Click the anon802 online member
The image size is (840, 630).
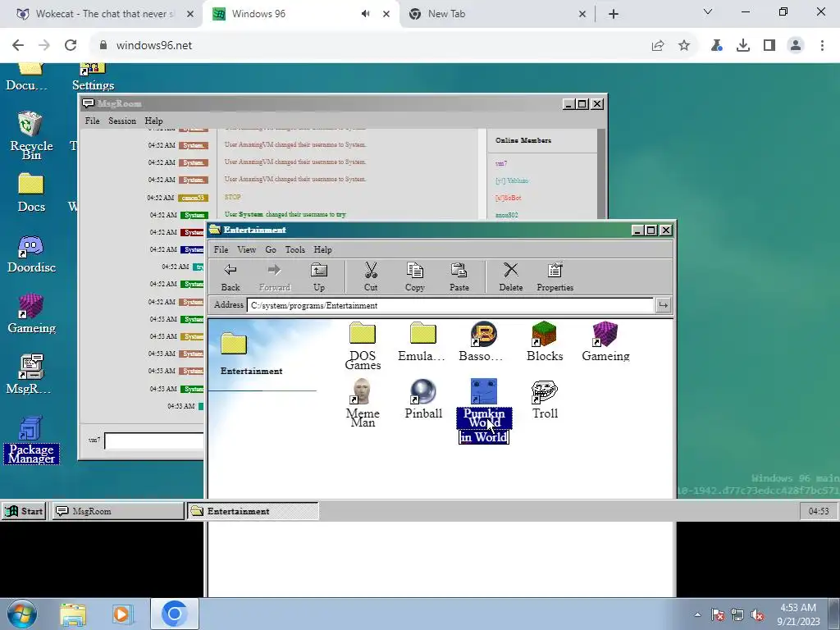[507, 215]
